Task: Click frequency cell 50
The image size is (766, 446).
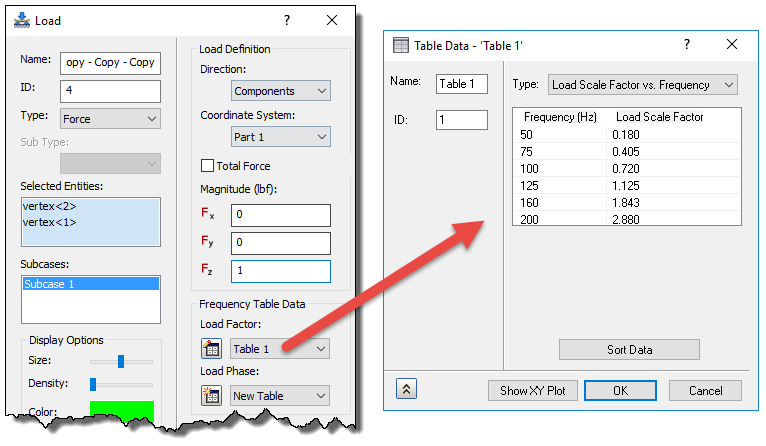Action: 560,134
